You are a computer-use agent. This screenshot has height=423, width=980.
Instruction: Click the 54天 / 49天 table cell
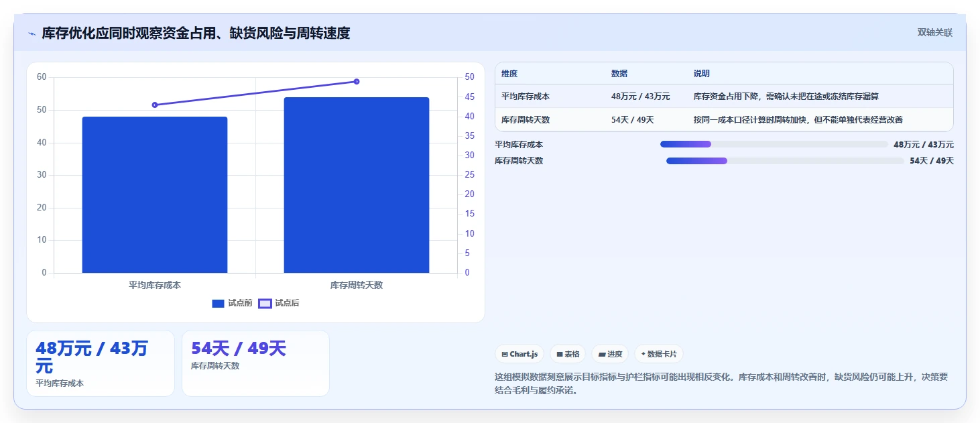pyautogui.click(x=632, y=120)
